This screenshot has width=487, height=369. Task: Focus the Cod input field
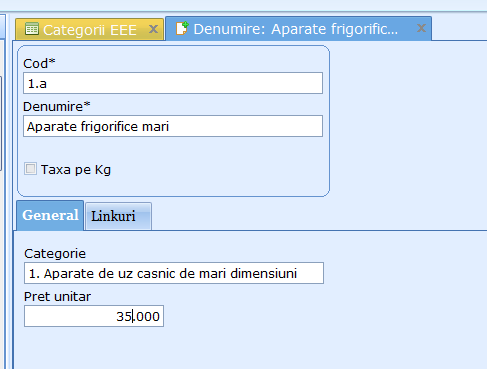(x=173, y=83)
